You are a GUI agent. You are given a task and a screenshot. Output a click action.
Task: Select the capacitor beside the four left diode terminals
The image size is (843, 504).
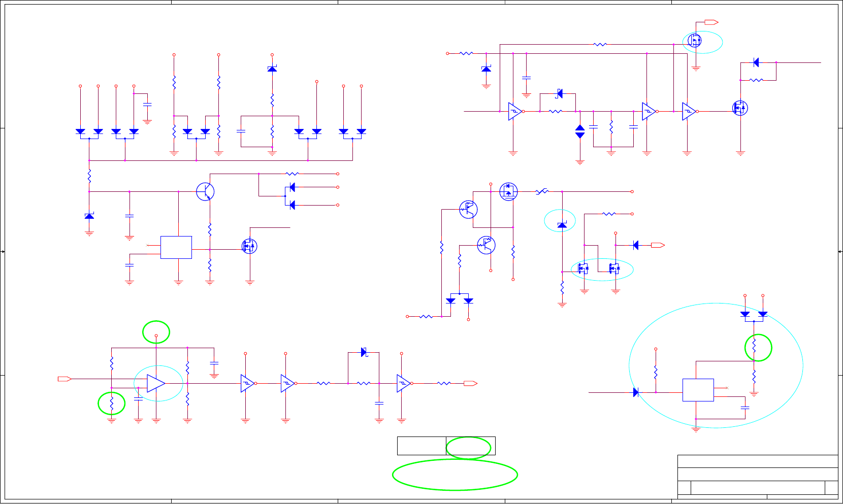(147, 105)
